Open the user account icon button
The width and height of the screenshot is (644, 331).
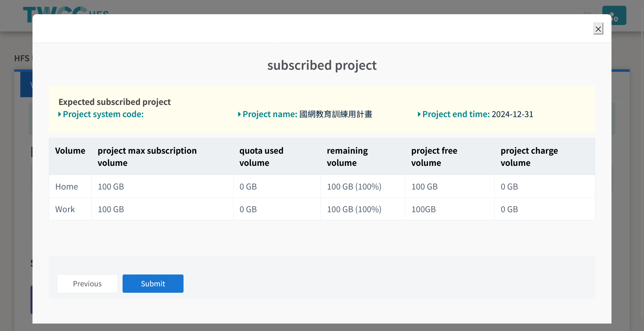pyautogui.click(x=614, y=15)
